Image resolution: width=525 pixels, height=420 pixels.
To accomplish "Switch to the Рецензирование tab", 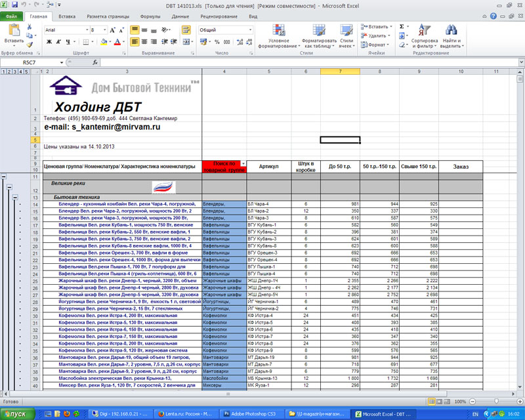I will (x=219, y=16).
